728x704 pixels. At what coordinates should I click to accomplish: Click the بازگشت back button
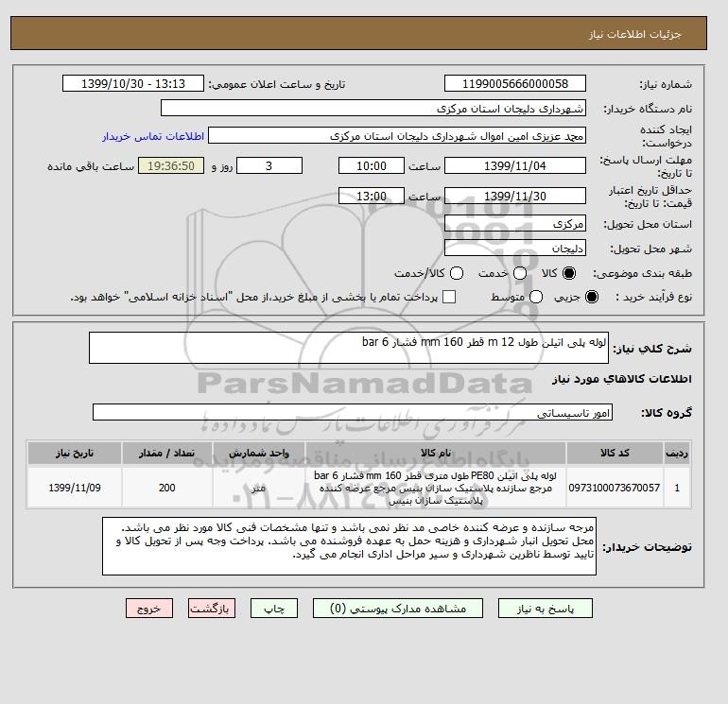[x=212, y=609]
